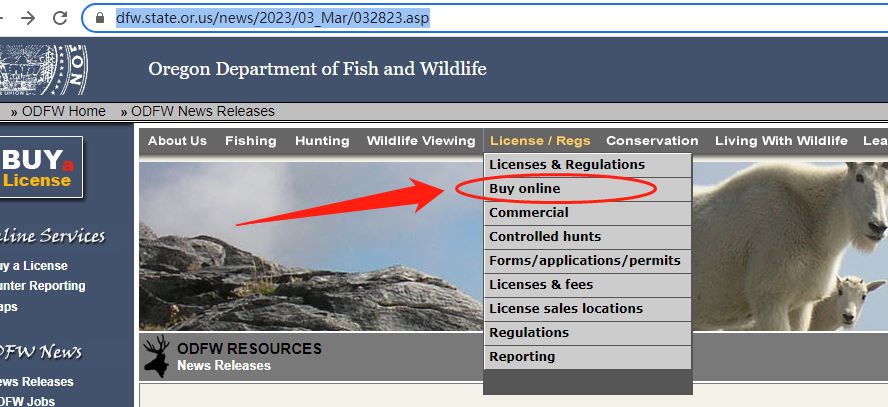Expand the Hunting navigation menu
888x407 pixels.
(322, 141)
